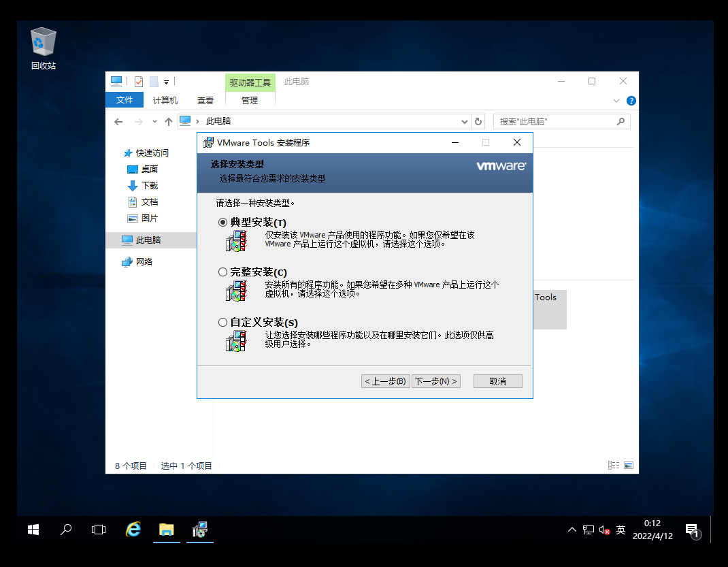Open Explorer help question mark
This screenshot has width=728, height=567.
tap(631, 101)
